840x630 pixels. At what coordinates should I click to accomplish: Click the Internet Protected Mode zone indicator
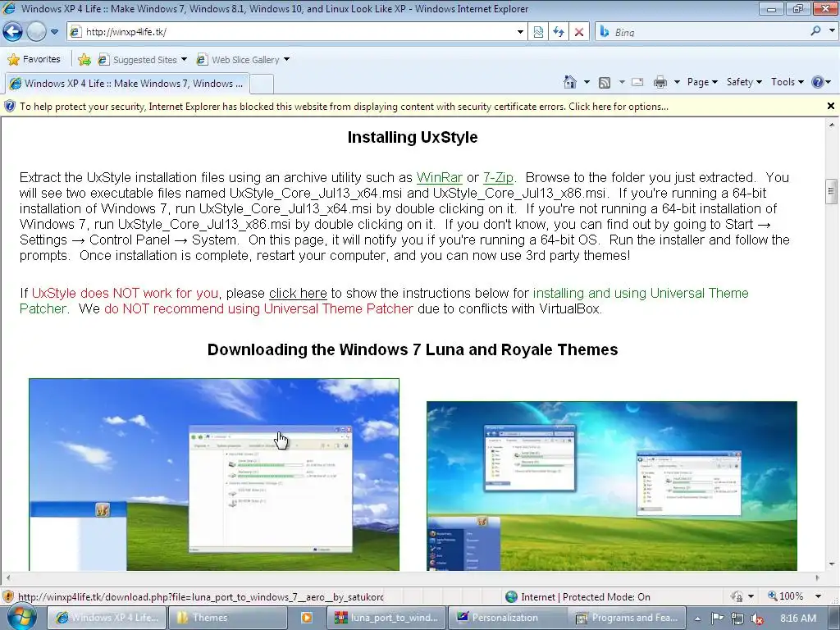(x=577, y=597)
